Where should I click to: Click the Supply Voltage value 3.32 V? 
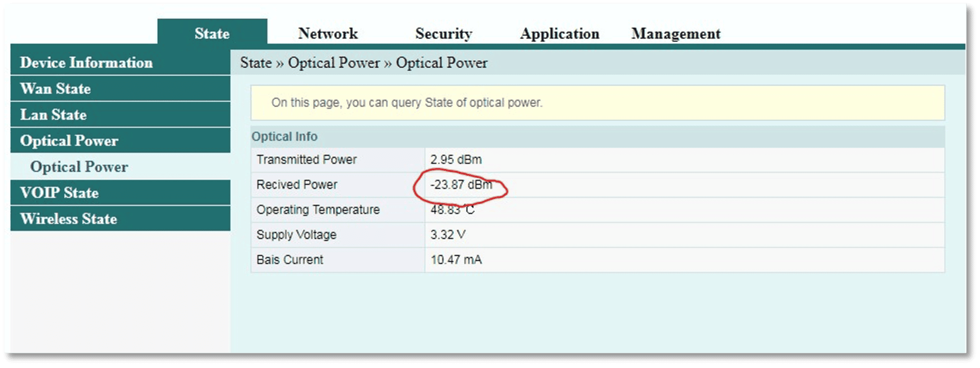(448, 235)
